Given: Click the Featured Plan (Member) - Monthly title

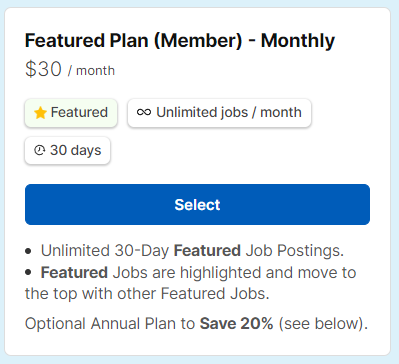Looking at the screenshot, I should 180,41.
